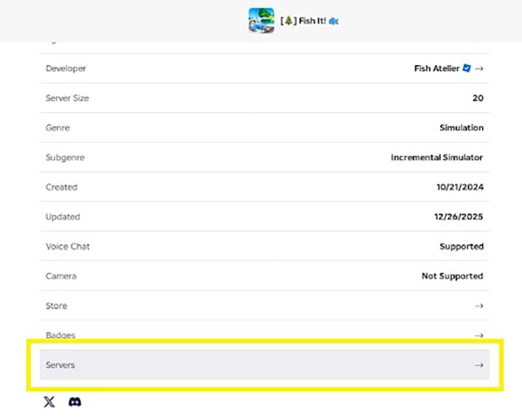The width and height of the screenshot is (522, 420).
Task: Click the Voice Chat Supported value
Action: click(461, 246)
